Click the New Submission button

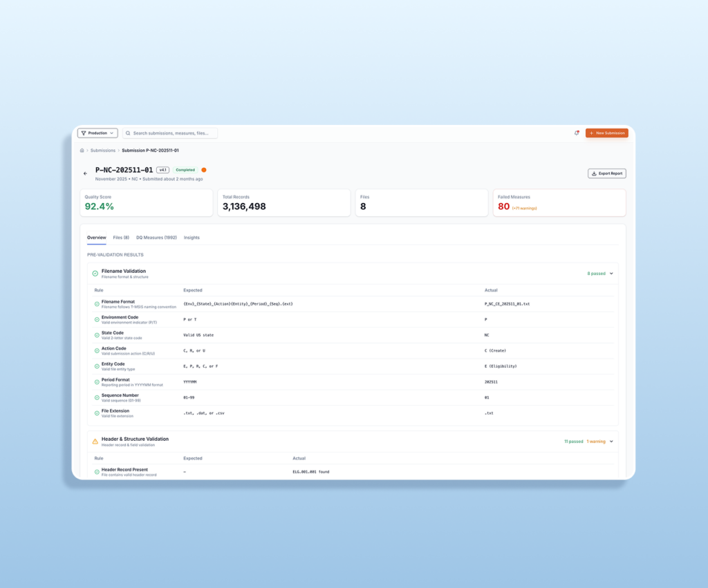click(x=606, y=133)
